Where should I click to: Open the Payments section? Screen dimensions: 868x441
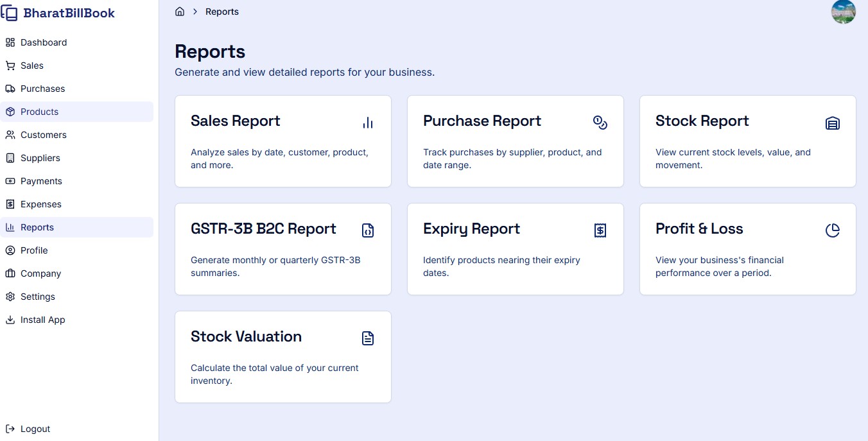[40, 181]
